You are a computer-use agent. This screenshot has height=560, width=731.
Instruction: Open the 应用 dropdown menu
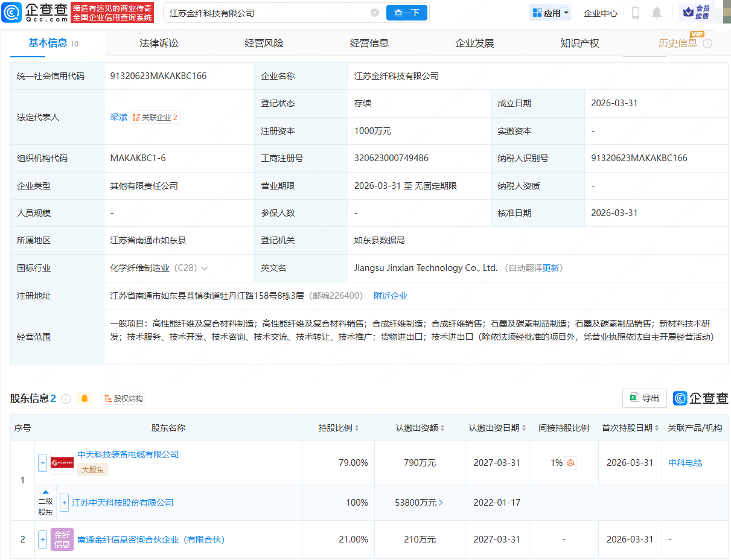pos(549,12)
